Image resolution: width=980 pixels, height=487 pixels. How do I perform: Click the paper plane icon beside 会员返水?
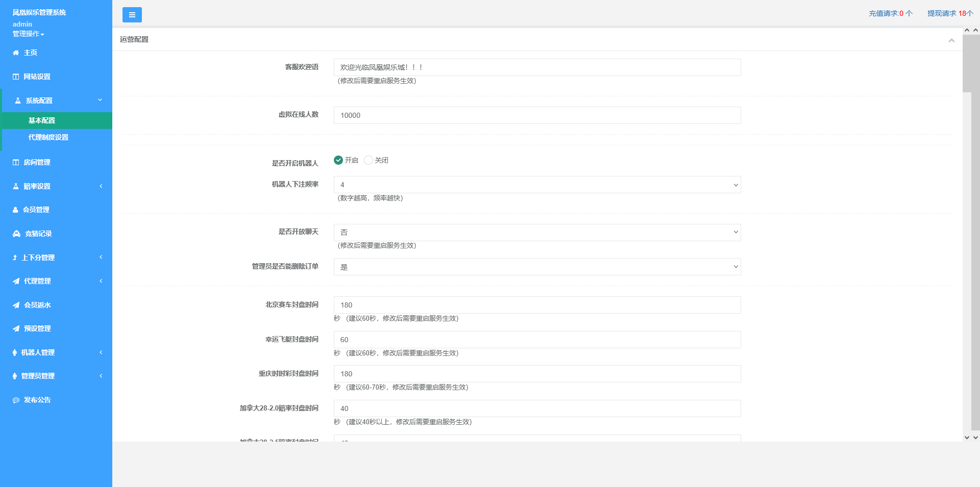[x=16, y=305]
